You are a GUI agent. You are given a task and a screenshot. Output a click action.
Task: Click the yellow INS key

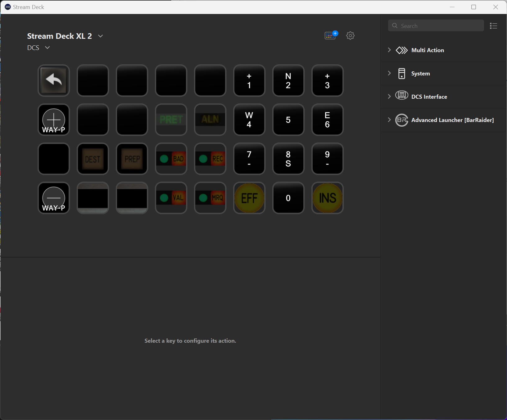pos(328,198)
